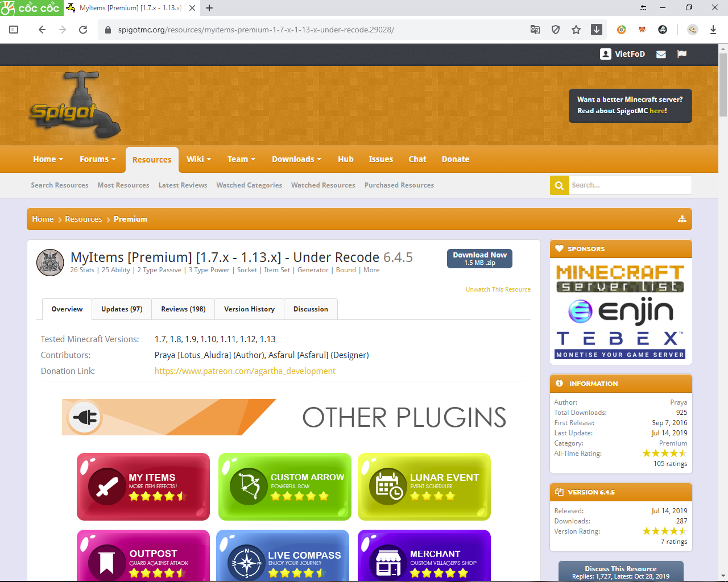
Task: Click Home in the breadcrumb
Action: (43, 219)
